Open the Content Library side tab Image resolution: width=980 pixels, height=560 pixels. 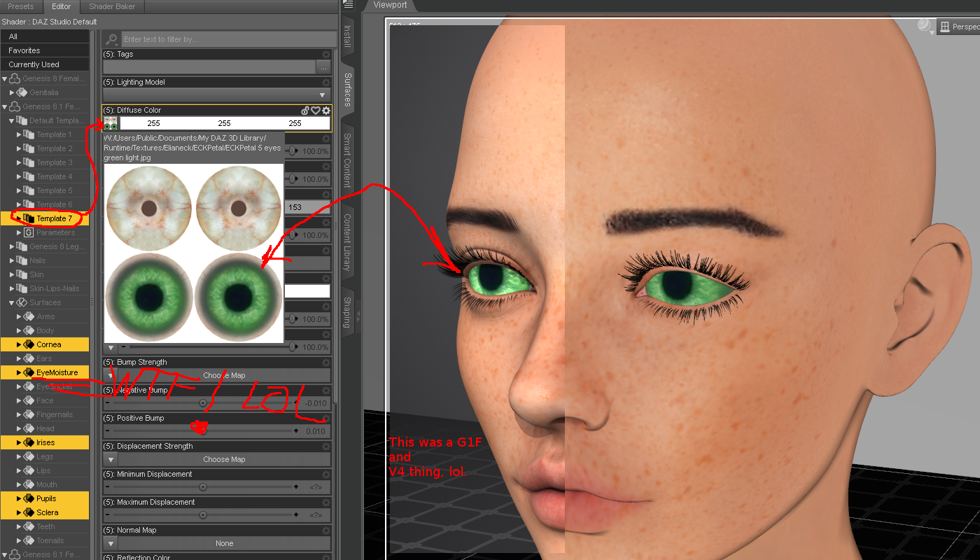tap(347, 243)
